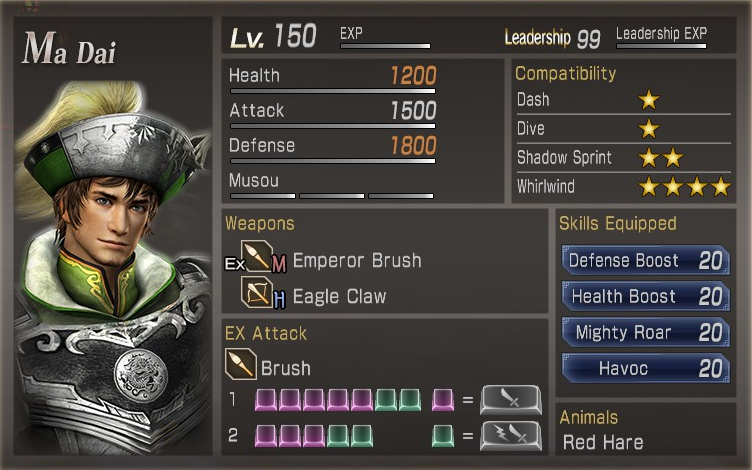Viewport: 752px width, 470px height.
Task: Click the Eagle Claw weapon icon
Action: coord(257,292)
